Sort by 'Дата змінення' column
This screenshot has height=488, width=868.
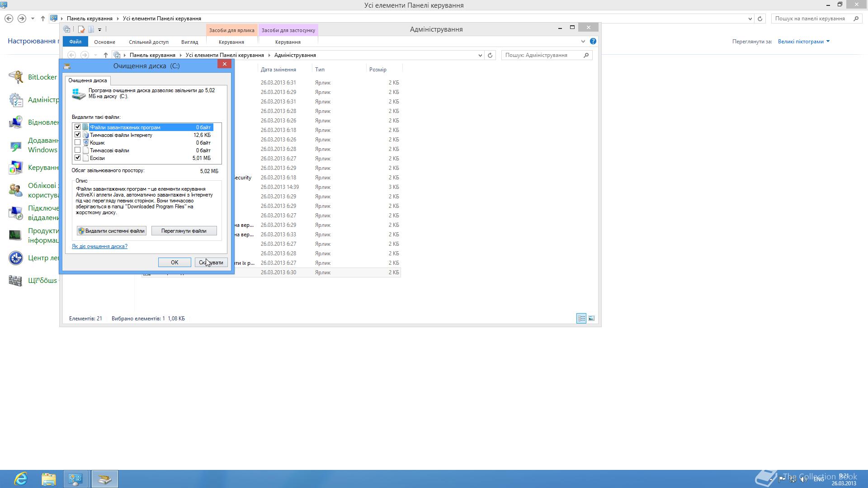[x=278, y=70]
